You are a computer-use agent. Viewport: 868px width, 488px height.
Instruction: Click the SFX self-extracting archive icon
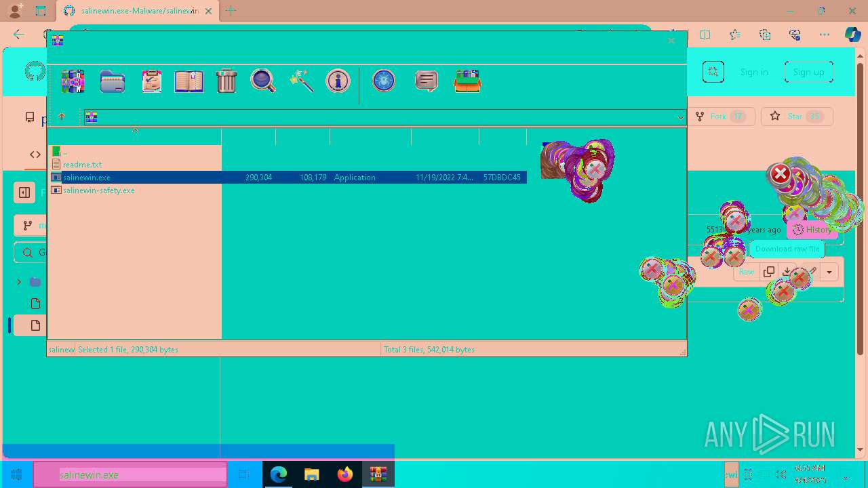click(x=467, y=81)
